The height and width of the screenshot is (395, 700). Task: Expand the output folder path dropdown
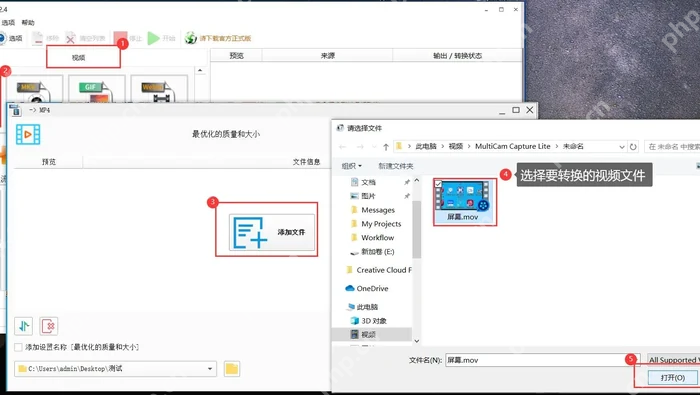coord(209,369)
